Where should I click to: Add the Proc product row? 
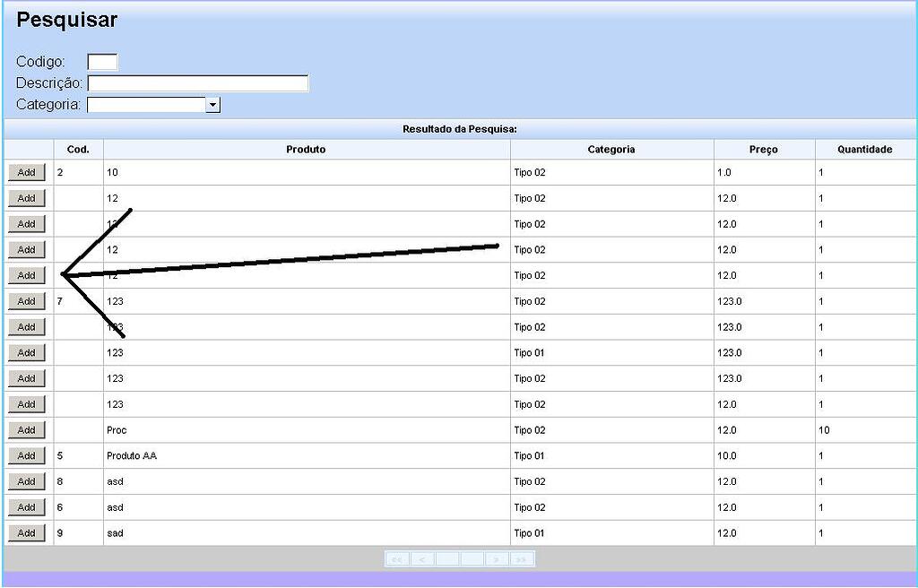[x=26, y=430]
